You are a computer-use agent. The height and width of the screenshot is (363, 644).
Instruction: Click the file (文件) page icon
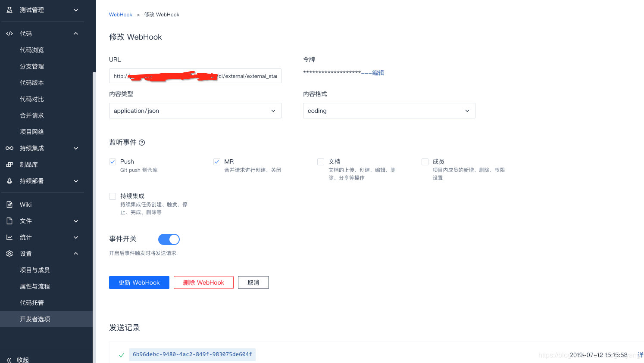(x=9, y=221)
